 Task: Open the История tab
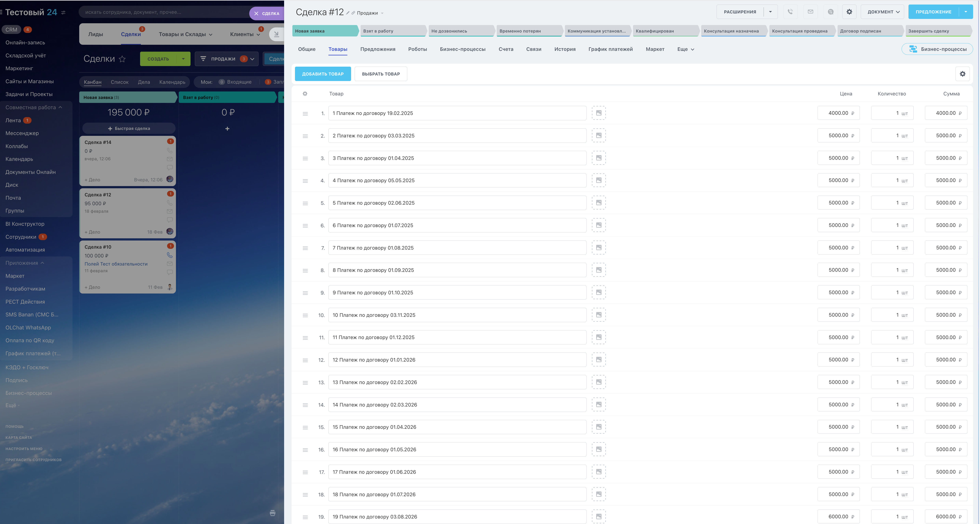coord(564,49)
